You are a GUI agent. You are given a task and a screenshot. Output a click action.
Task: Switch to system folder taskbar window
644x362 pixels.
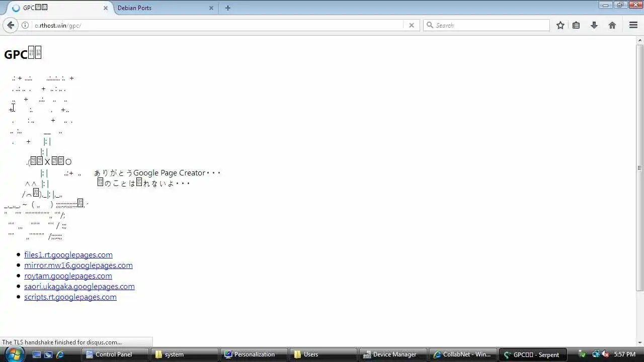(x=184, y=354)
